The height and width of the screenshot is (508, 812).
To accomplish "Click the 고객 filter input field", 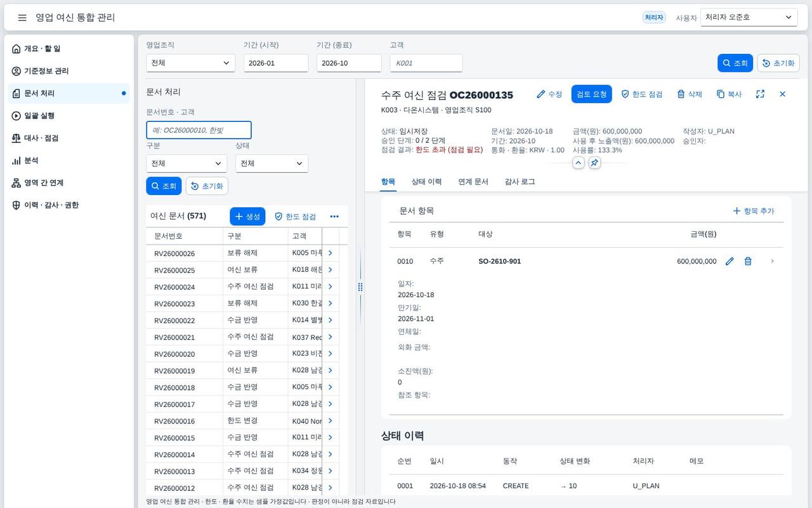I will [426, 63].
